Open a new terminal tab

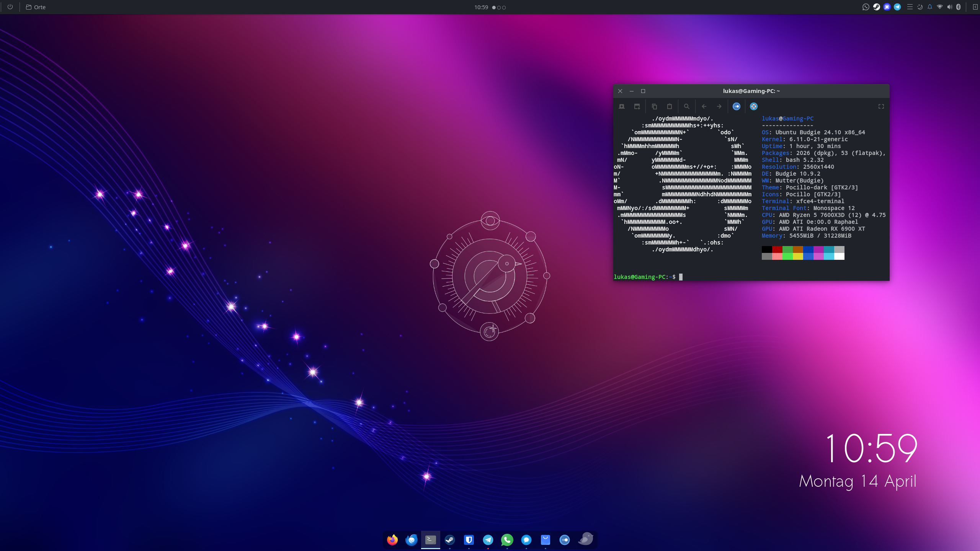(622, 106)
